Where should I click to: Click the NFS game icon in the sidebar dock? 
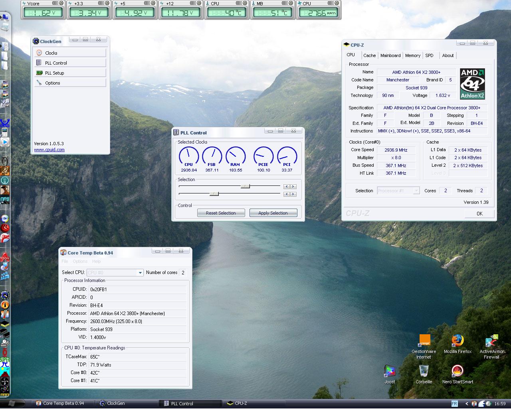coord(5,199)
